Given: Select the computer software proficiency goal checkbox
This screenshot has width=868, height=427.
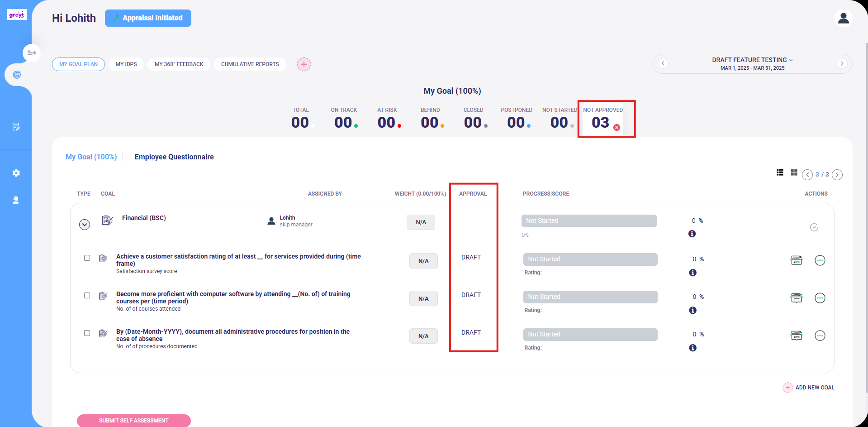Looking at the screenshot, I should pos(87,295).
